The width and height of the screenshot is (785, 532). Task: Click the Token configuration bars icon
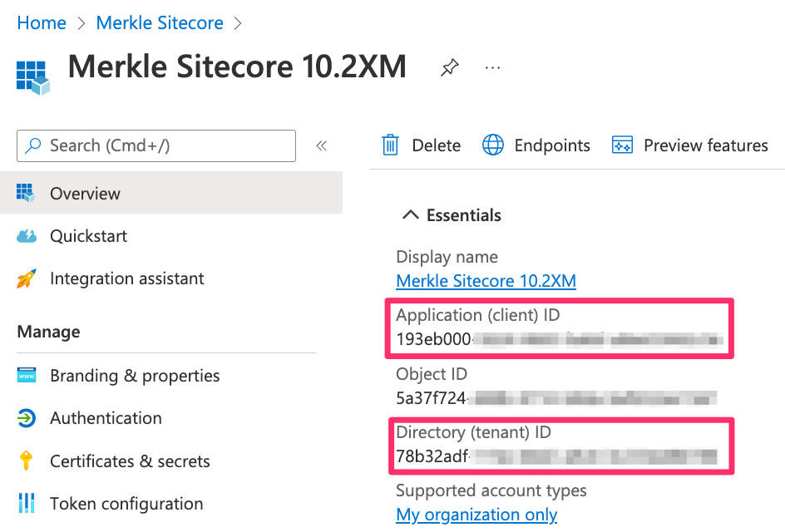pos(27,503)
